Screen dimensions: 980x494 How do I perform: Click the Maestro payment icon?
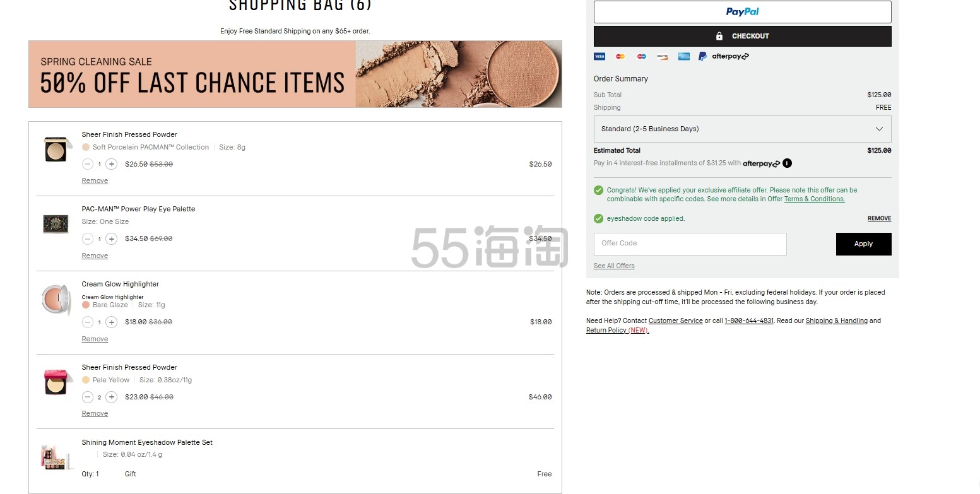pyautogui.click(x=642, y=56)
